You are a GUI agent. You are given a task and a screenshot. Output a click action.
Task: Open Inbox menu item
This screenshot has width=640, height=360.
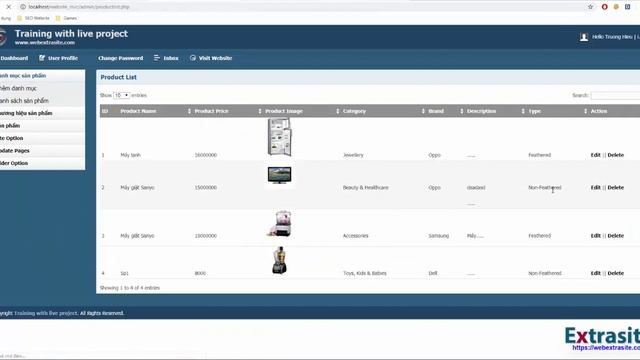171,58
